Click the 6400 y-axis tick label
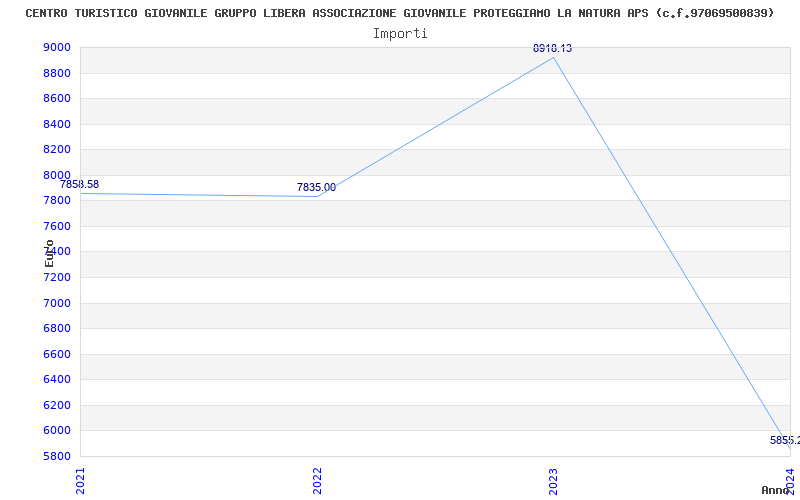The width and height of the screenshot is (800, 500). pos(57,380)
